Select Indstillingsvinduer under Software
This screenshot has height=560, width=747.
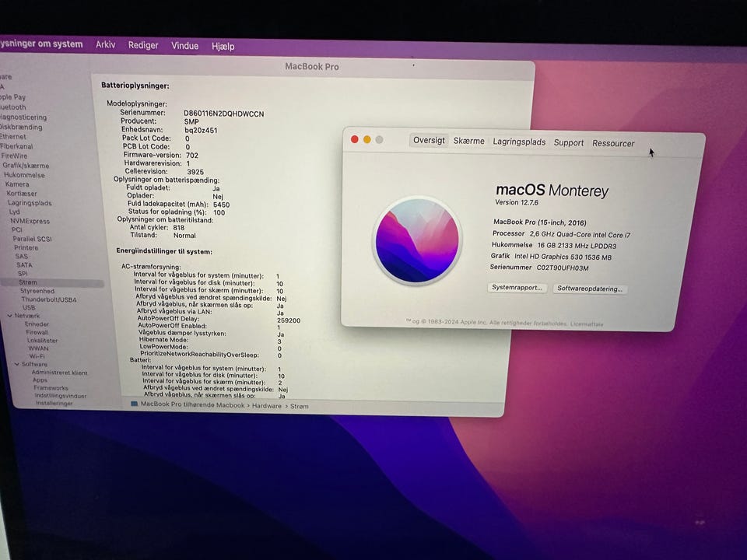[x=61, y=395]
